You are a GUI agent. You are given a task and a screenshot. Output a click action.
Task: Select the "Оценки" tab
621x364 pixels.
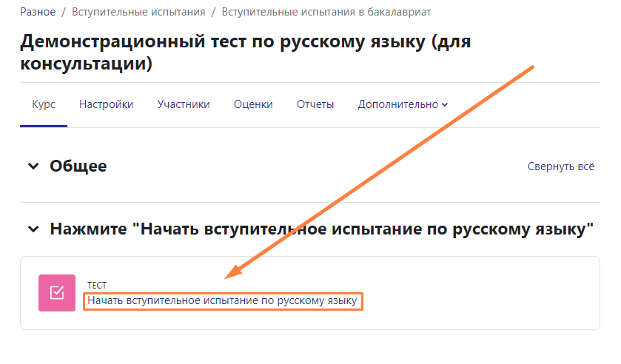(x=253, y=104)
